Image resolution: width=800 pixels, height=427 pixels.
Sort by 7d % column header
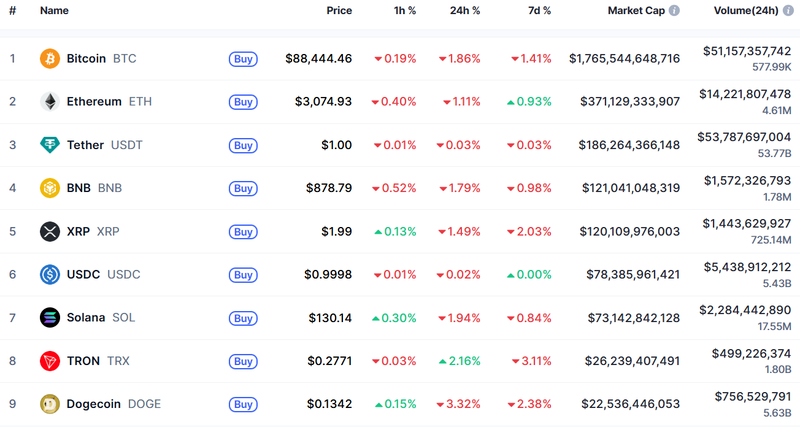pos(539,11)
